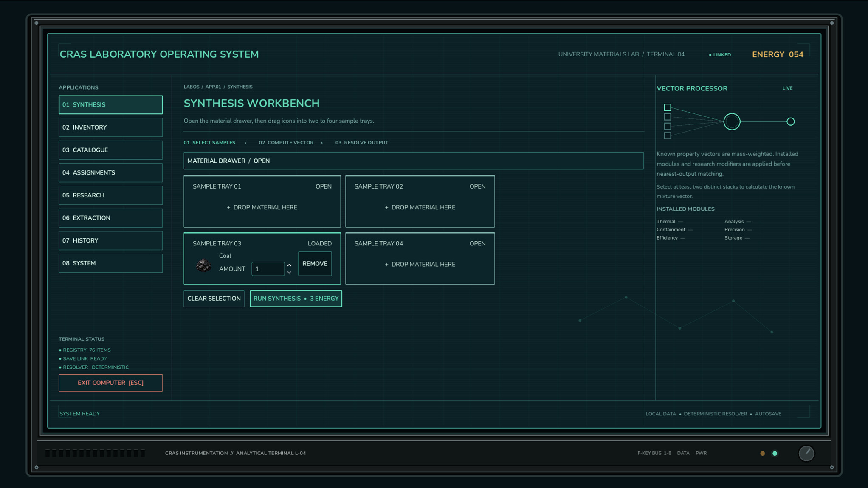Collapse the Material Drawer bar

tap(413, 161)
